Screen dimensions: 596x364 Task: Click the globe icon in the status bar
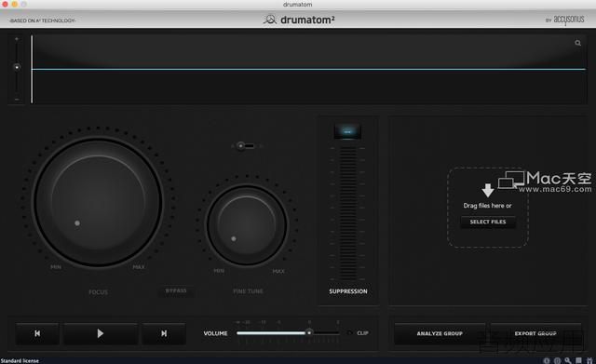coord(557,360)
